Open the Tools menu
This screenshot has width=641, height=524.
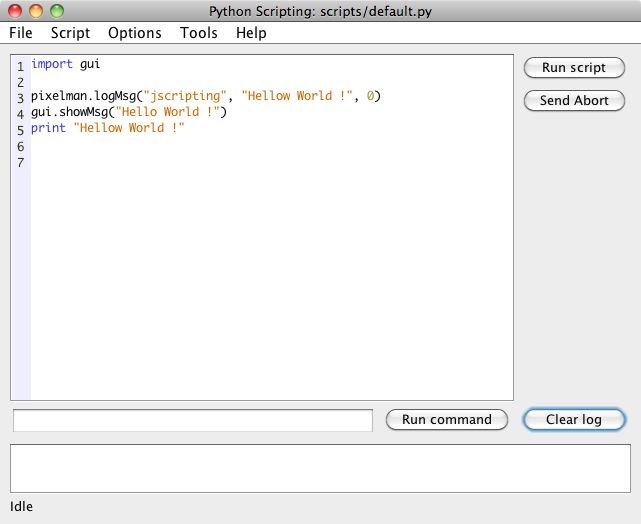pyautogui.click(x=199, y=33)
